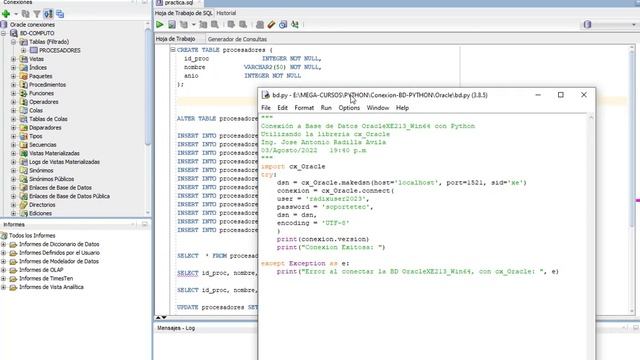Open the Edit menu in bd.py window
The image size is (640, 360).
click(x=282, y=108)
